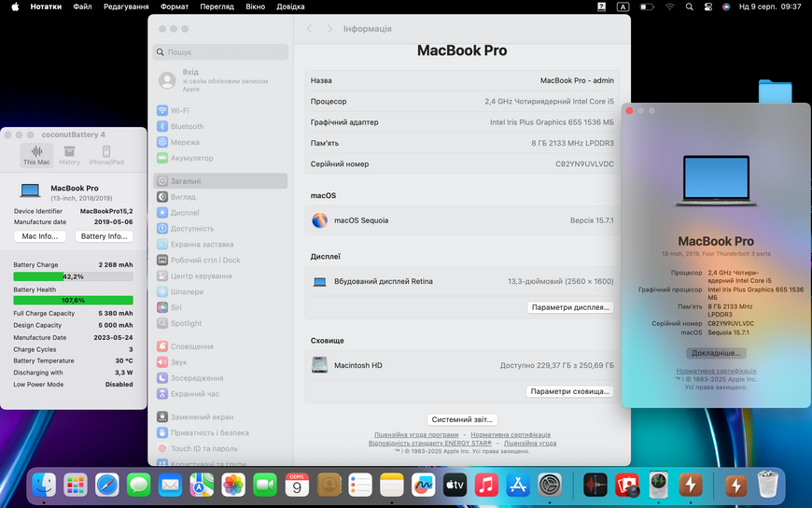812x508 pixels.
Task: Click Wi-Fi icon in menu bar
Action: pos(670,7)
